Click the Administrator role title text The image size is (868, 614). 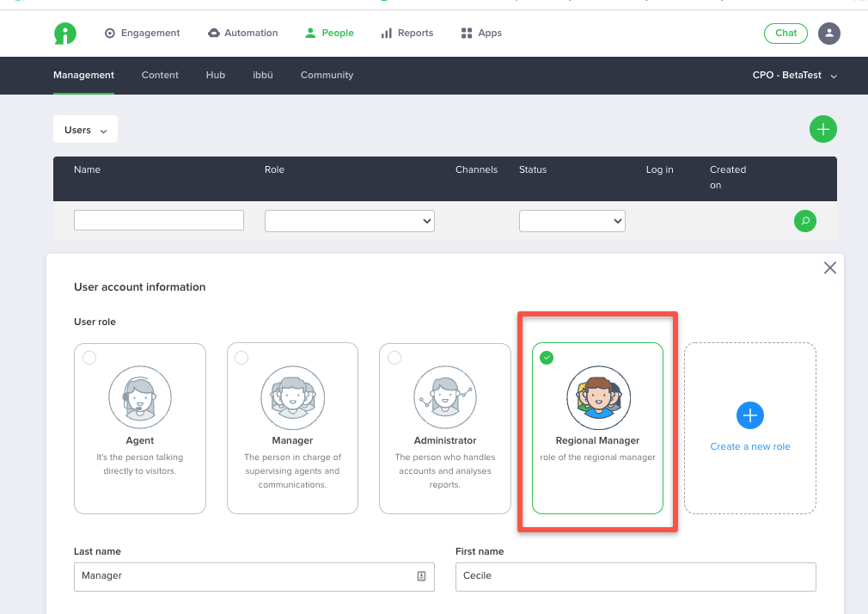(x=445, y=440)
